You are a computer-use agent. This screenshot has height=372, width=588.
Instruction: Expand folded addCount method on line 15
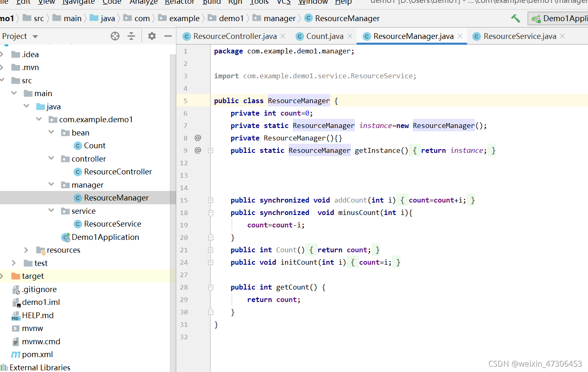point(210,200)
